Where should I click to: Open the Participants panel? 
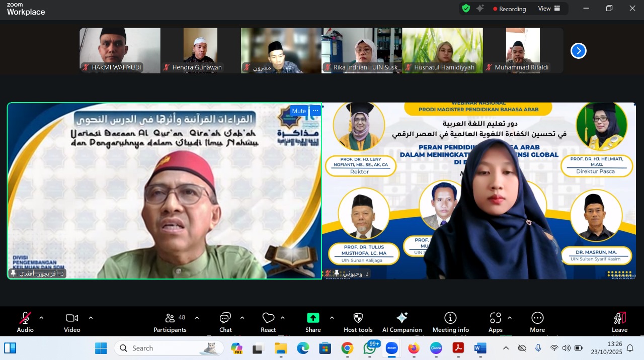[170, 322]
